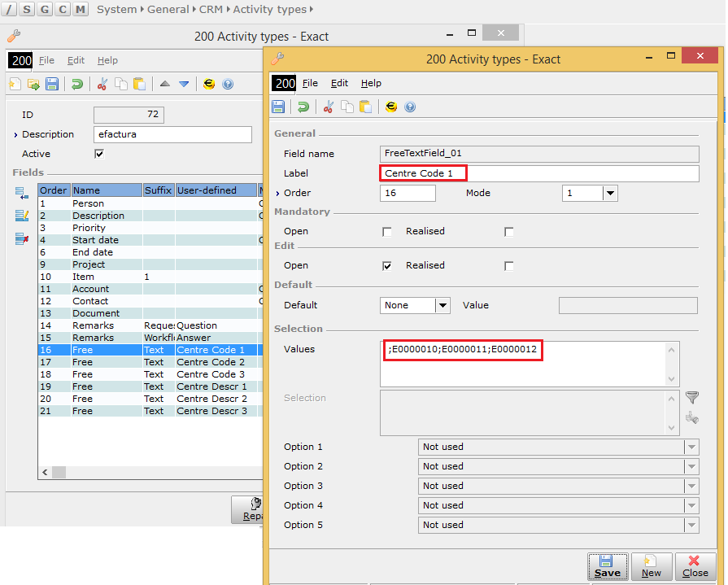Viewport: 728px width, 585px height.
Task: Expand Option 1 dropdown
Action: pyautogui.click(x=691, y=447)
